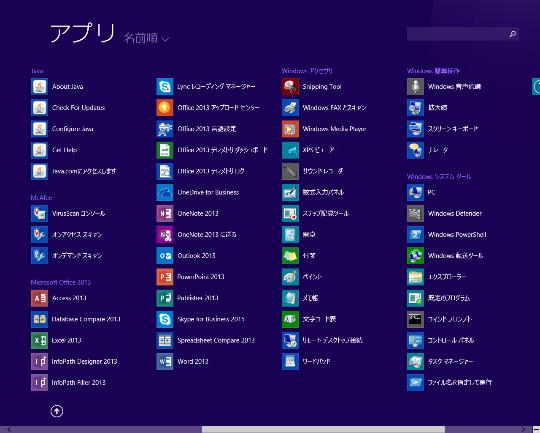Click the search magnifier button
540x433 pixels.
coord(512,34)
